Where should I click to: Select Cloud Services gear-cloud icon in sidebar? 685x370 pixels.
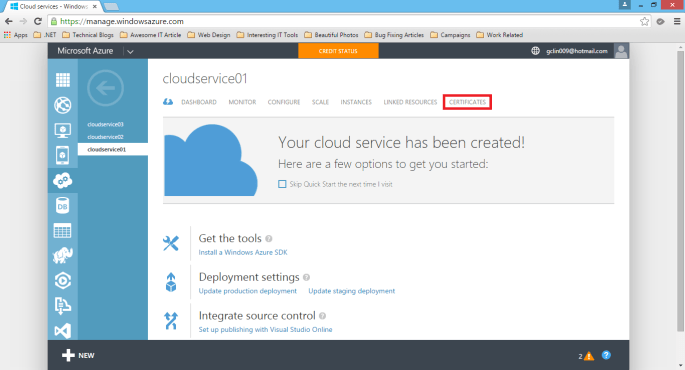tap(62, 180)
